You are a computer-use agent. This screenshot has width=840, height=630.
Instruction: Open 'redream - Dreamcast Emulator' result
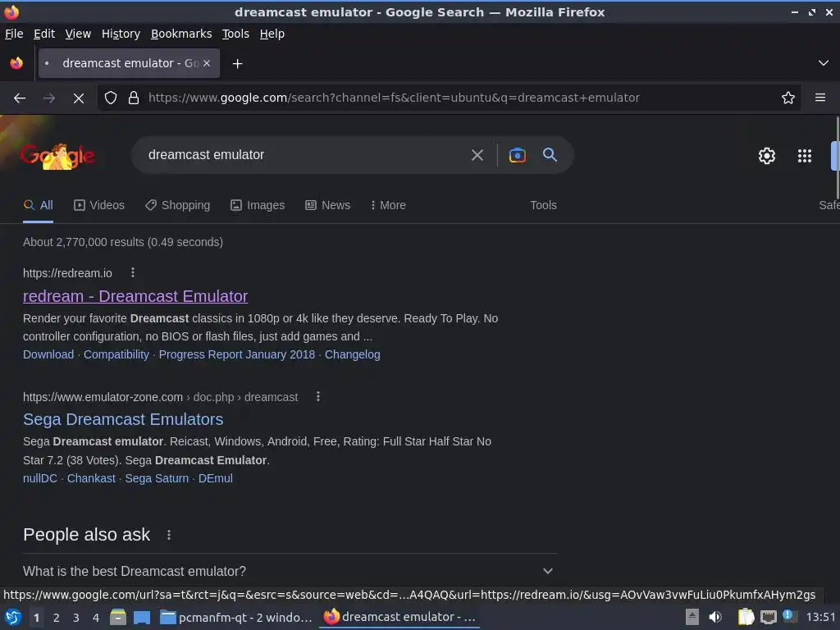[x=135, y=296]
